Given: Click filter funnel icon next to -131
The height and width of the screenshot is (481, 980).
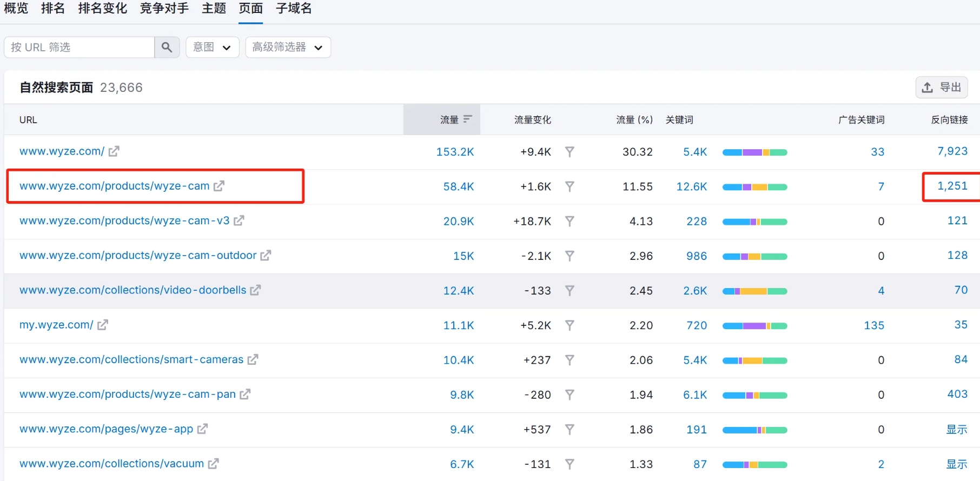Looking at the screenshot, I should [x=570, y=464].
